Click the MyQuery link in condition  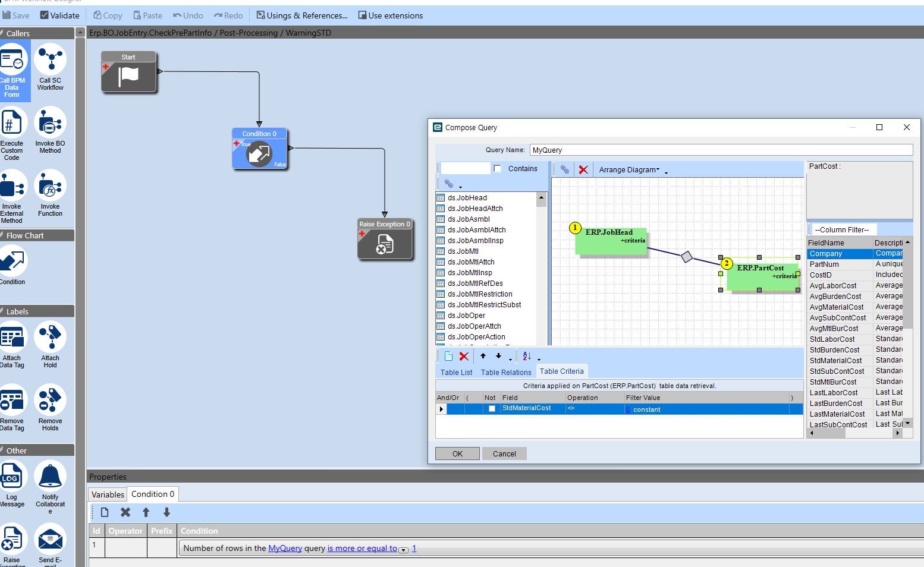pyautogui.click(x=285, y=549)
